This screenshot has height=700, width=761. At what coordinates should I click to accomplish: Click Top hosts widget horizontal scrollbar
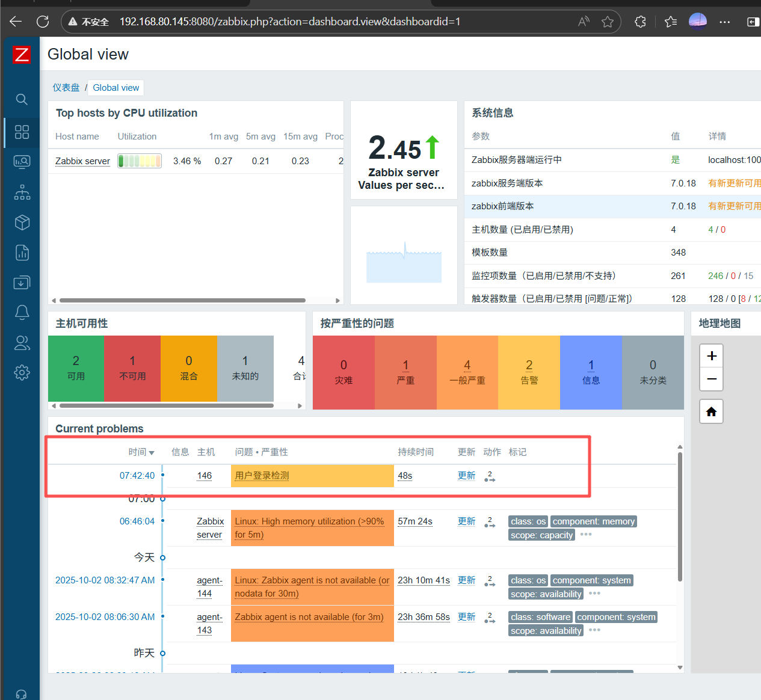click(x=182, y=300)
